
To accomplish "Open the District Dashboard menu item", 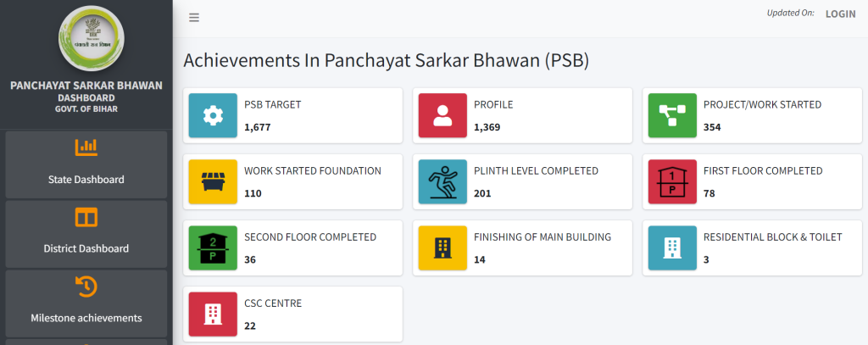I will click(x=86, y=234).
